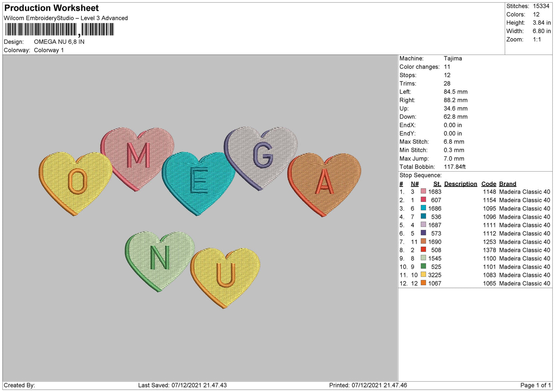Click the yellow heart with letter O
The image size is (555, 392).
pyautogui.click(x=75, y=183)
